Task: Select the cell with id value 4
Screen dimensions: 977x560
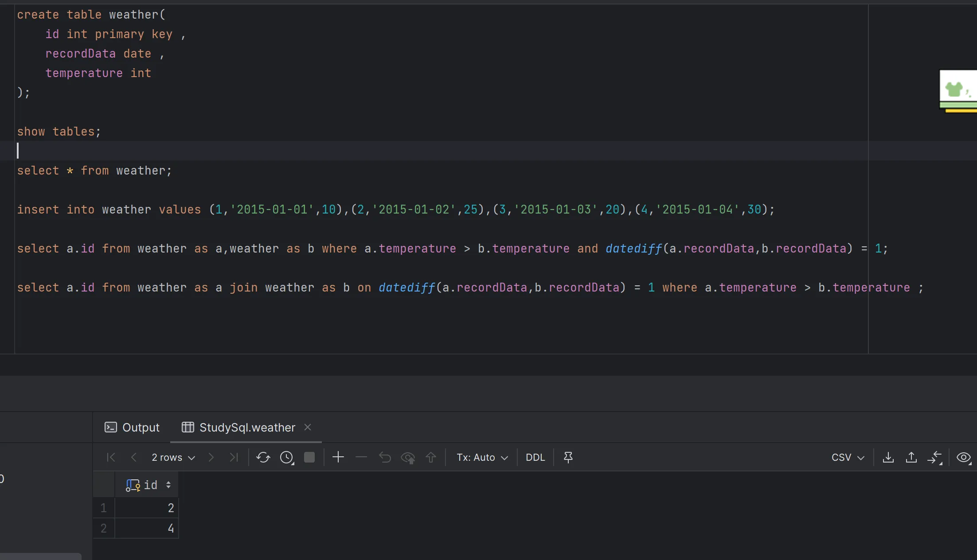Action: click(147, 528)
